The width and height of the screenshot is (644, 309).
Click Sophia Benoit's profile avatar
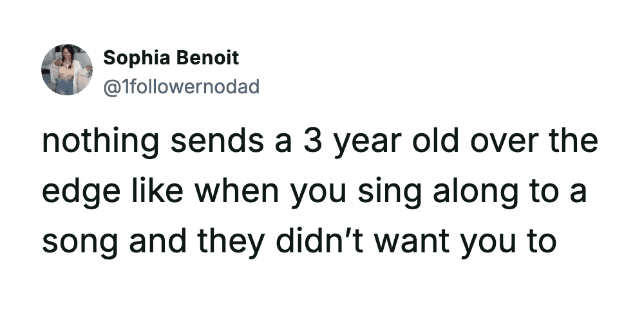coord(66,70)
